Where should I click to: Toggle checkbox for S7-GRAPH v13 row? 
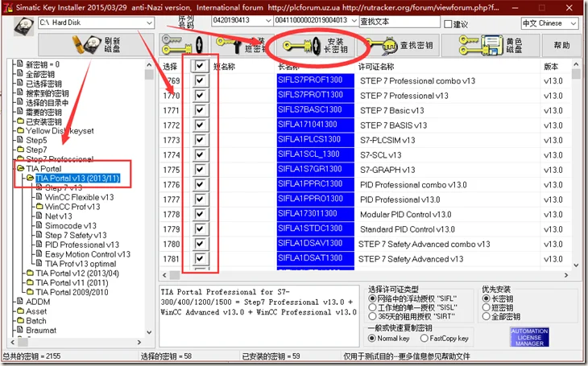tap(200, 170)
